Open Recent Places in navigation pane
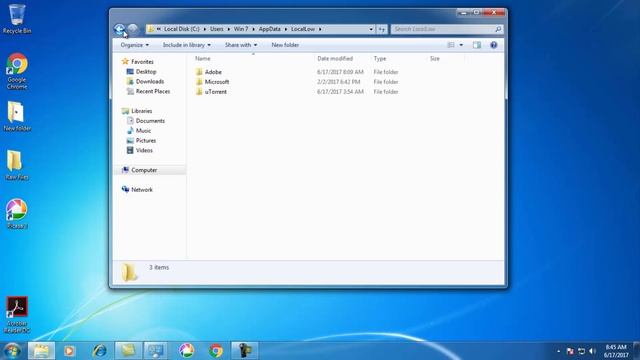This screenshot has width=640, height=360. pyautogui.click(x=153, y=91)
